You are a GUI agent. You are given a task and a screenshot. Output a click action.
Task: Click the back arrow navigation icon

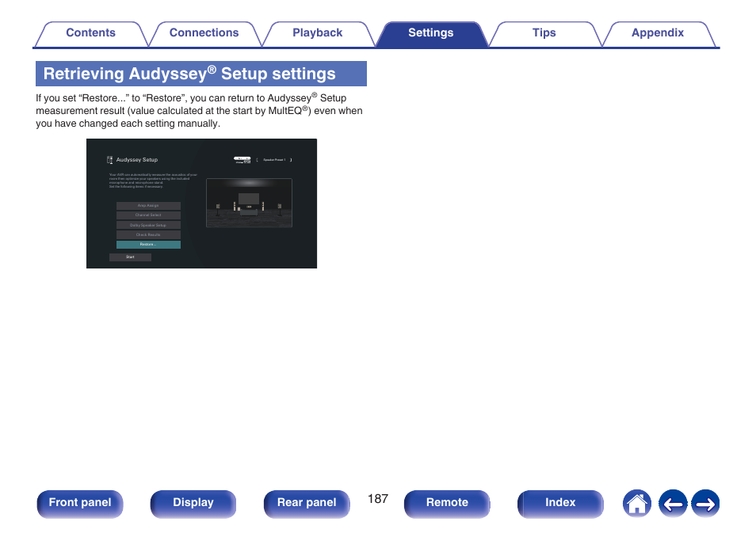tap(673, 504)
